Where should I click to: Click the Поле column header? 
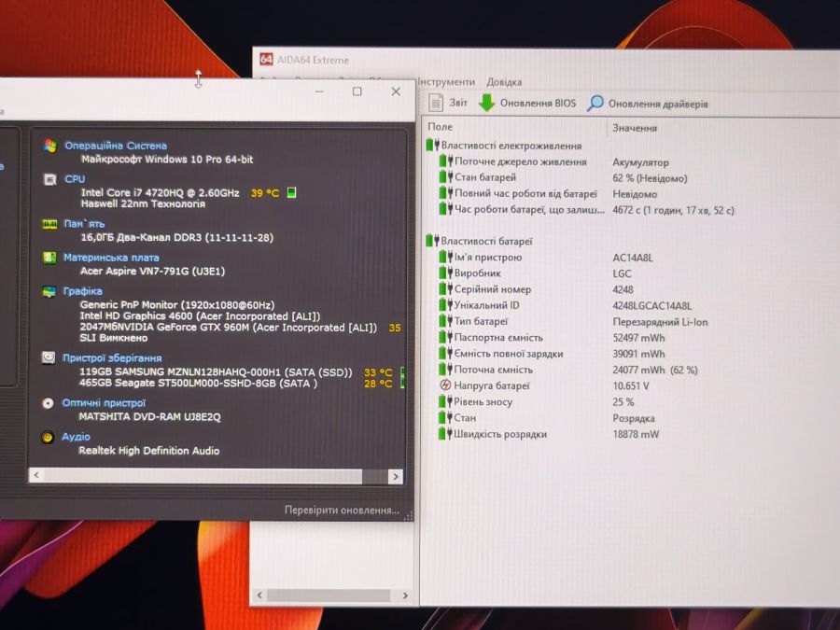(x=440, y=127)
